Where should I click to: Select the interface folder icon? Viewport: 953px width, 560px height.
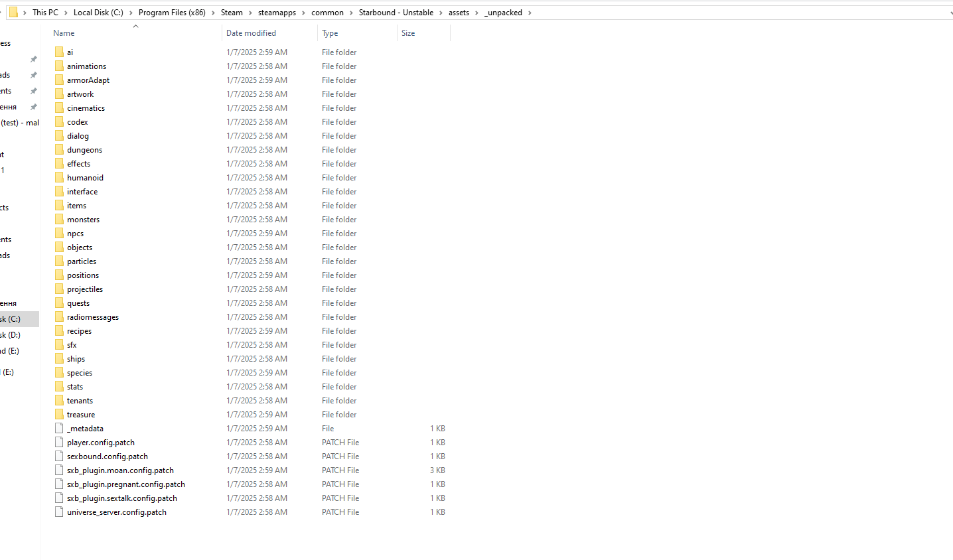pos(59,192)
